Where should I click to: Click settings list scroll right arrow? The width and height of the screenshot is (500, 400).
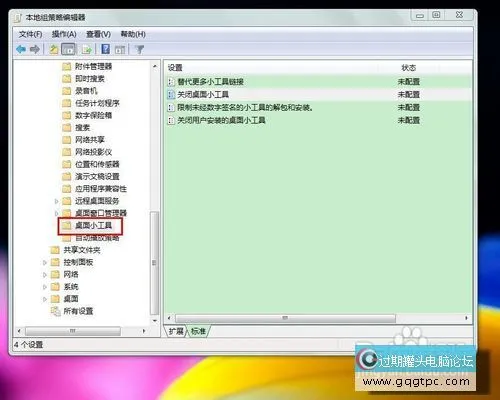tap(466, 318)
